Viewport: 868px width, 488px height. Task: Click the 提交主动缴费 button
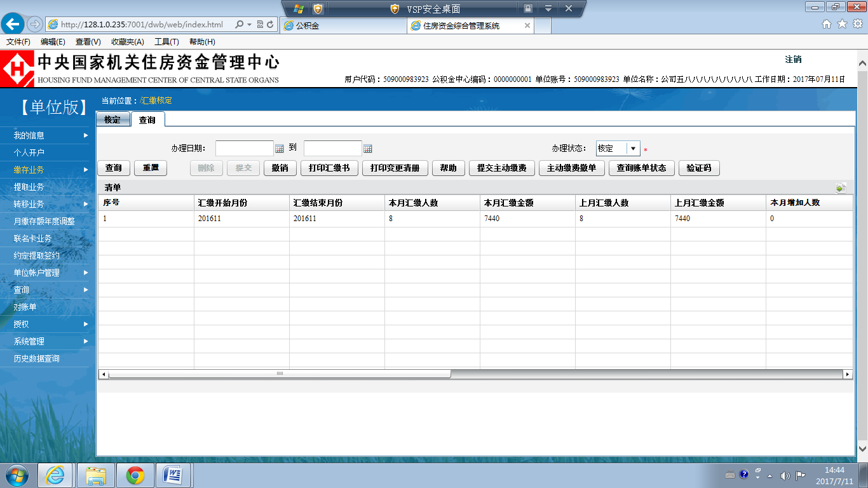click(x=501, y=168)
